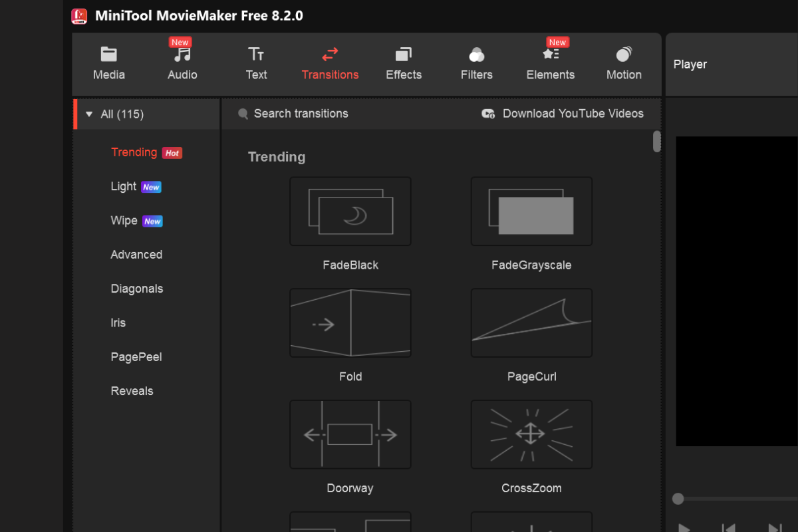Screen dimensions: 798x532
Task: Collapse the All (115) category triangle
Action: (x=89, y=114)
